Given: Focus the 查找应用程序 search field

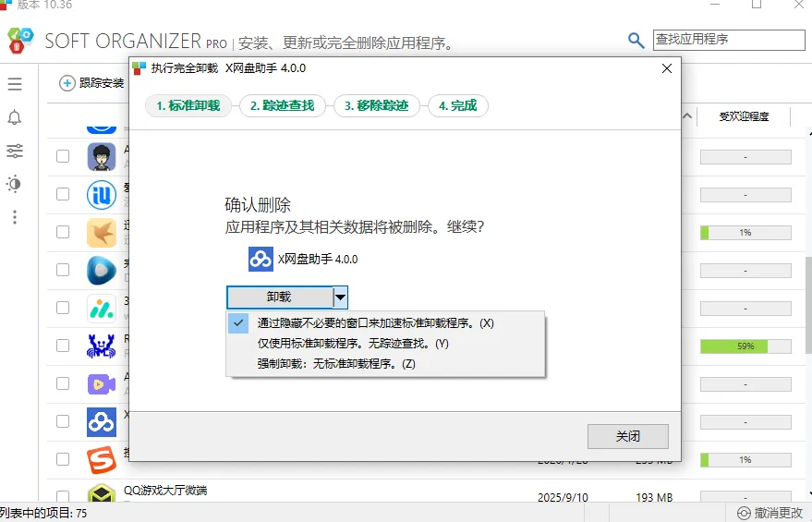Looking at the screenshot, I should click(729, 40).
